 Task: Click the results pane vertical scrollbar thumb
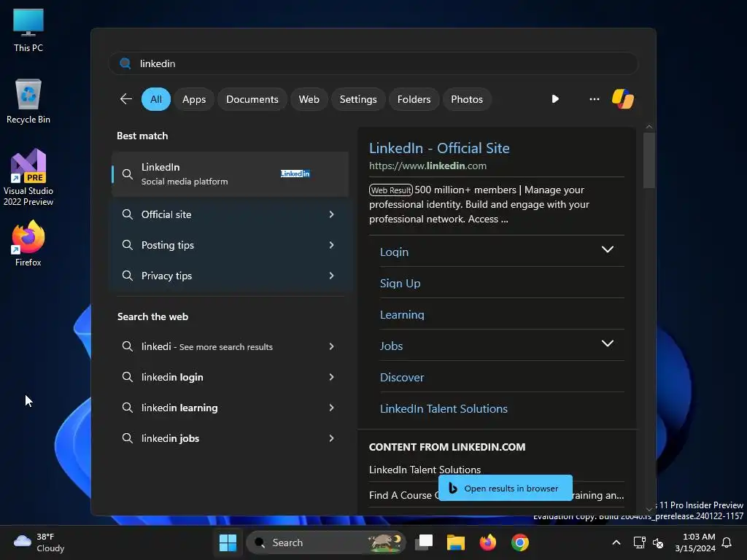point(649,160)
